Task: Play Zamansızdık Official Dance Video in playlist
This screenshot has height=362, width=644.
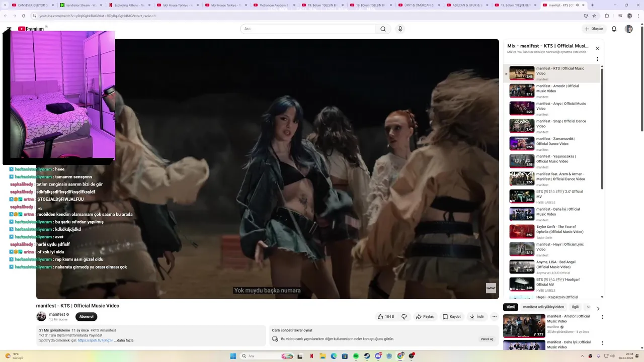Action: click(551, 144)
